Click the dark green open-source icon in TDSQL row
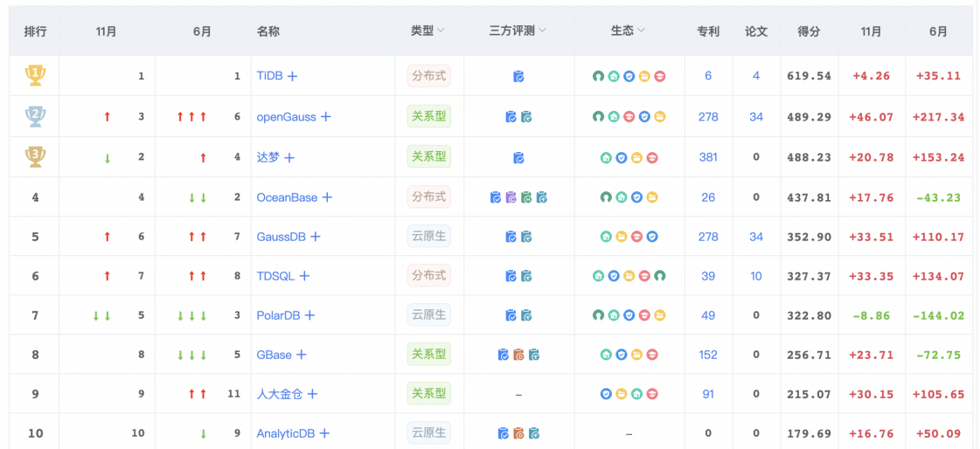Viewport: 980px width, 449px height. 660,275
